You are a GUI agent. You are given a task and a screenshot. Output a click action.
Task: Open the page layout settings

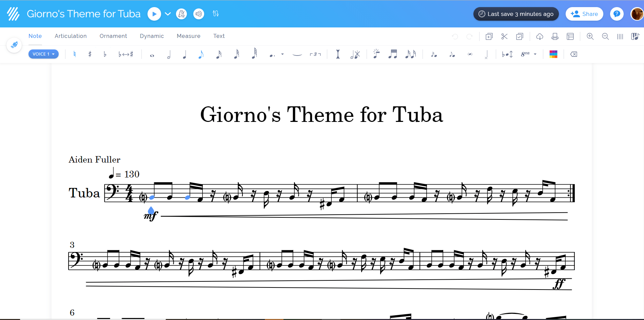coord(570,37)
